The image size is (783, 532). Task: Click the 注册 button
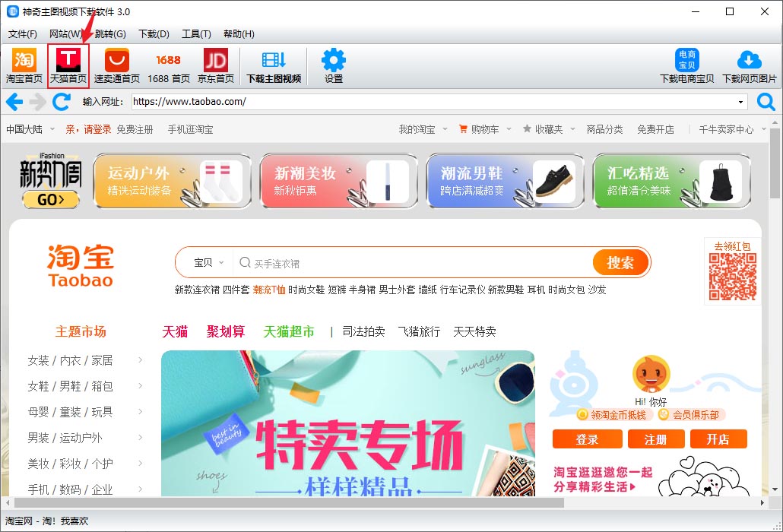coord(655,439)
